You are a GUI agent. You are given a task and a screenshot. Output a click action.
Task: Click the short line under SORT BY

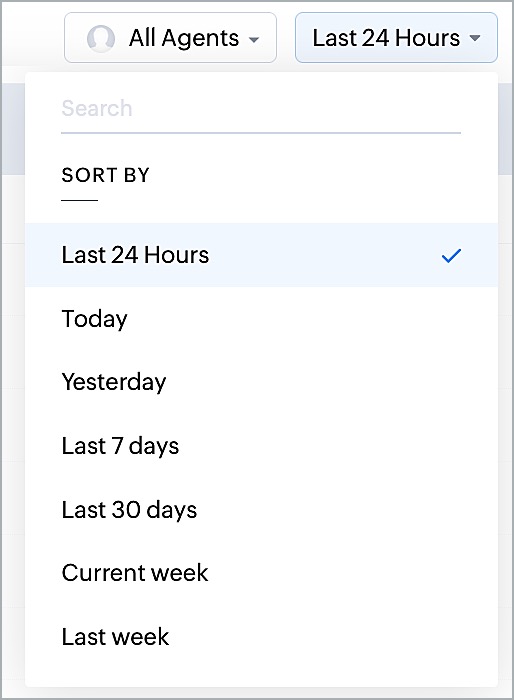pyautogui.click(x=79, y=200)
